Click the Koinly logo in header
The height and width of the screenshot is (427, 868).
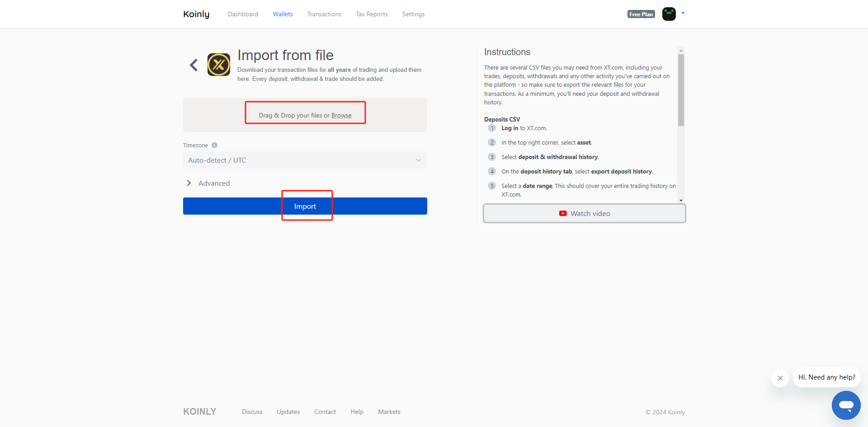tap(196, 14)
